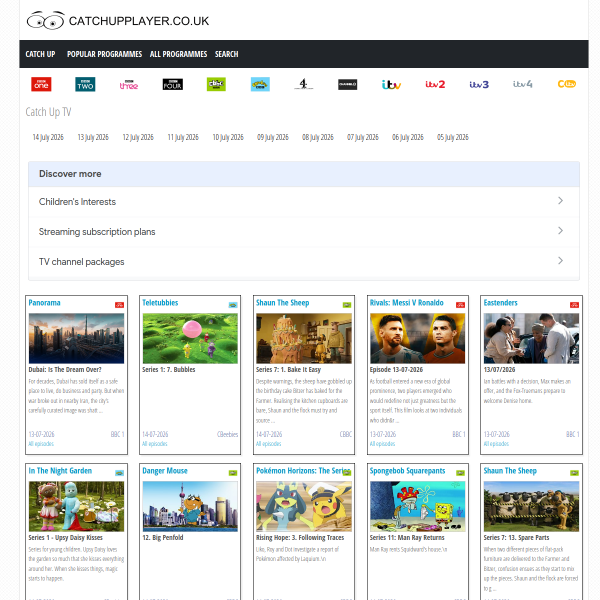The width and height of the screenshot is (600, 600).
Task: Open the Popular Programmes menu item
Action: click(104, 54)
